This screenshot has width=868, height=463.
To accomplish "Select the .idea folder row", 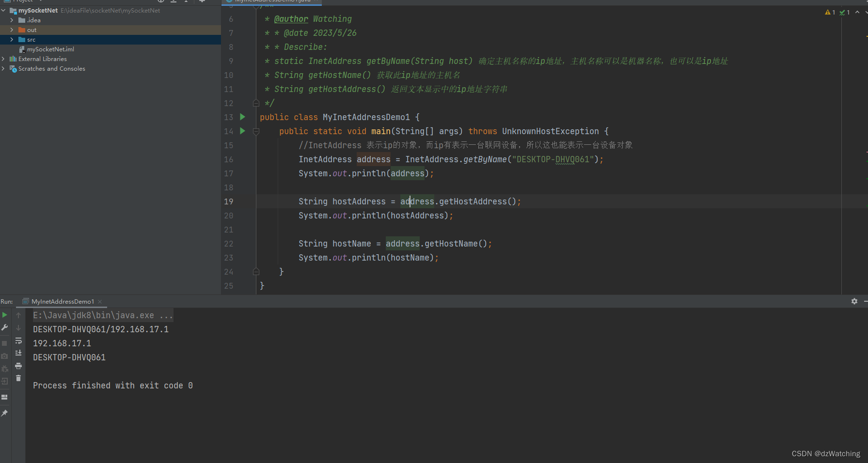I will (x=110, y=20).
